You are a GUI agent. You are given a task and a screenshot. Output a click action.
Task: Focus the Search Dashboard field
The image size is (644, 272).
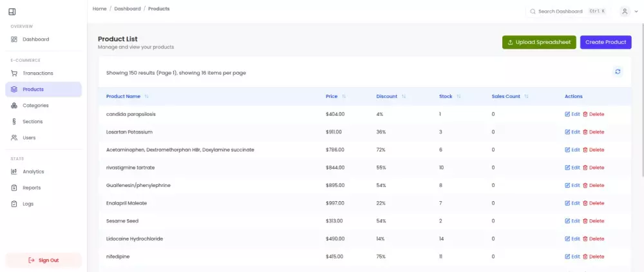point(560,12)
